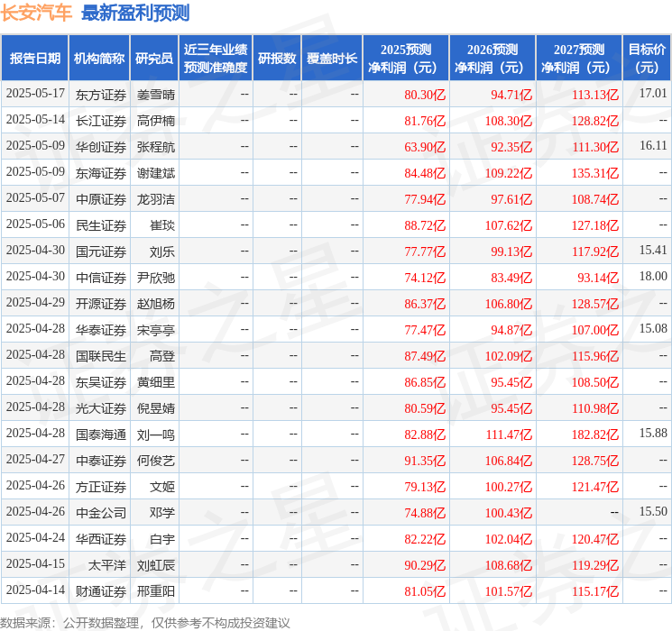
Task: Click the 80.30亿 profit value
Action: coord(425,95)
